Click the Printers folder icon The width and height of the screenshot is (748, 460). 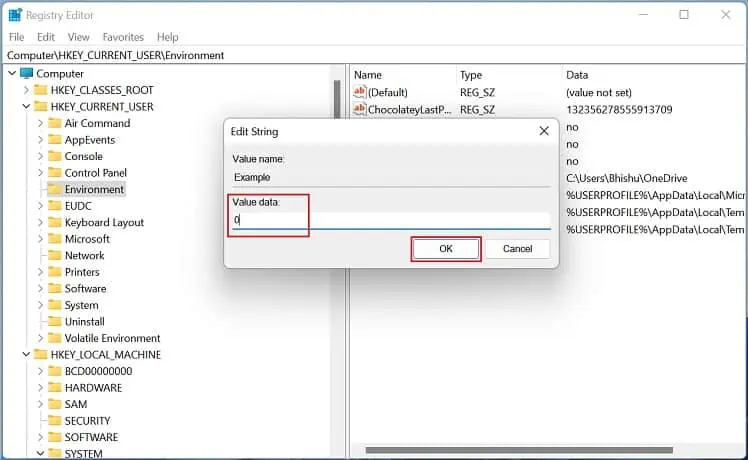pos(55,272)
